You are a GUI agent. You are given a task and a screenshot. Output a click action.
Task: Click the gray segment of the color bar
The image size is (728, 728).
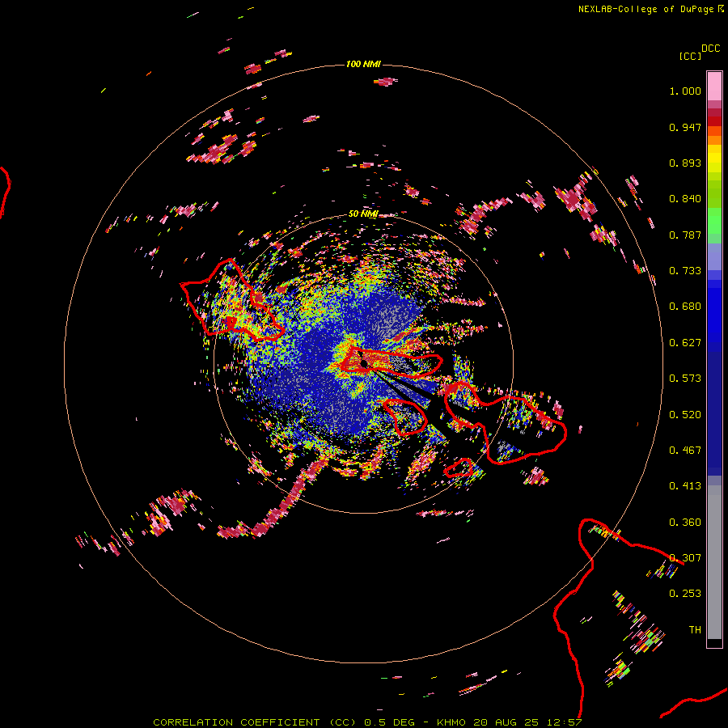(x=714, y=562)
